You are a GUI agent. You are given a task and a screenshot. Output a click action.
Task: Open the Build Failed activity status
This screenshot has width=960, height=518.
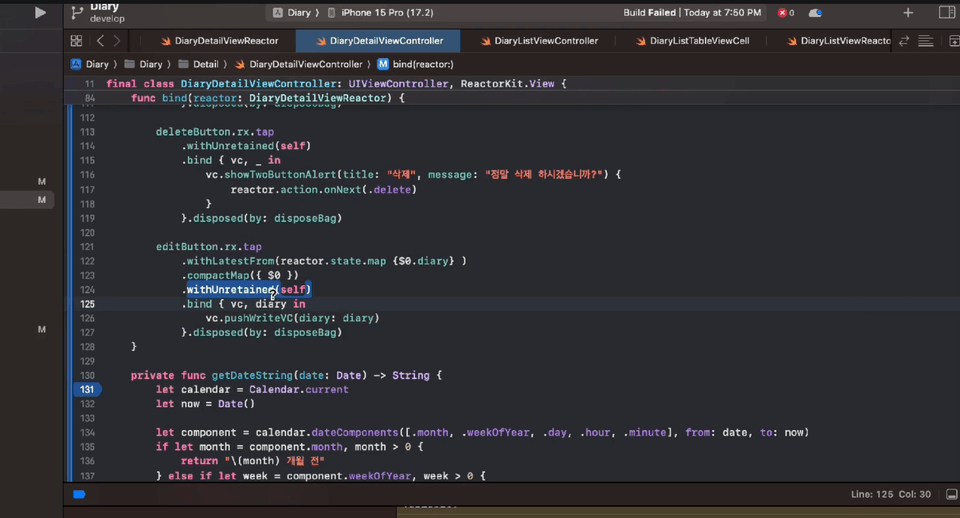692,12
